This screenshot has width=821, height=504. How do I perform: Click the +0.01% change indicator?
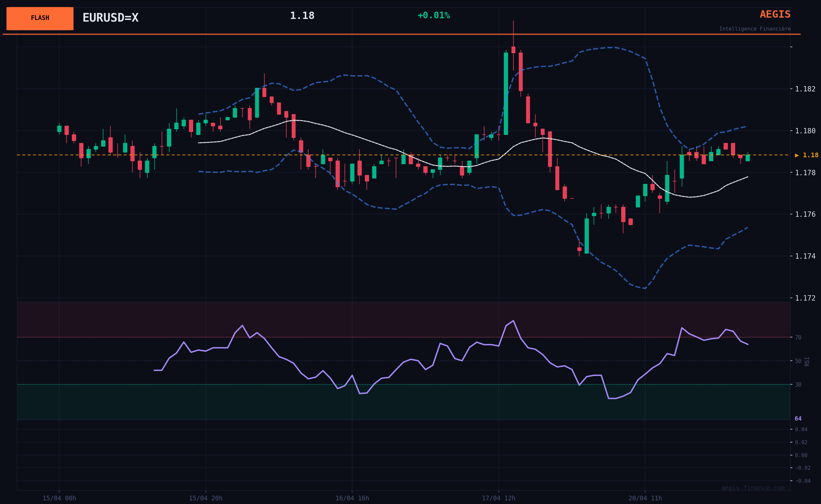[x=433, y=15]
